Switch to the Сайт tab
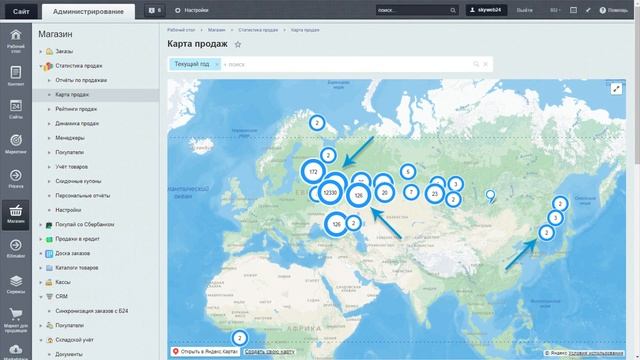This screenshot has width=640, height=360. point(21,11)
